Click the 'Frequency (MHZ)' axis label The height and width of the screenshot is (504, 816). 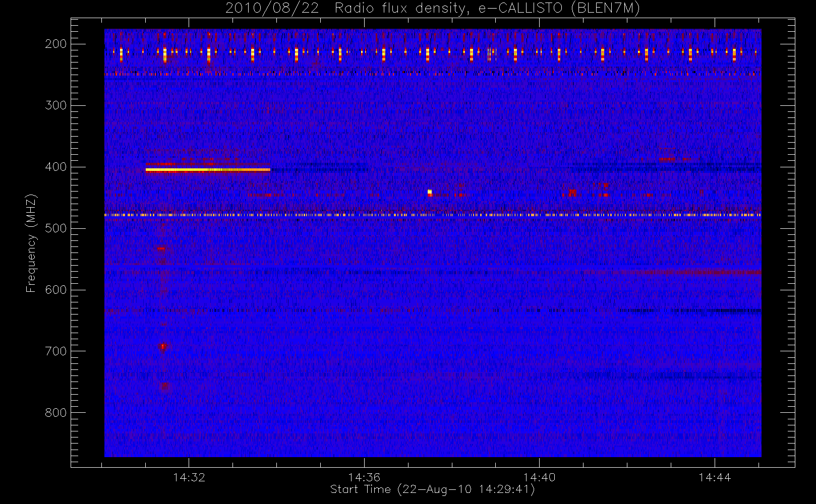(31, 243)
